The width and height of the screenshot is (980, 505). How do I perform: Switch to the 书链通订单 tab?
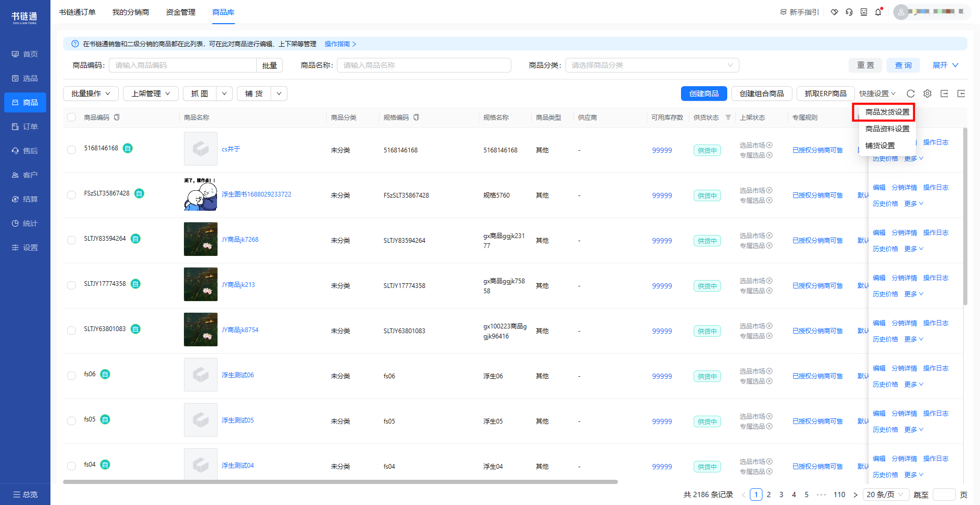click(x=77, y=12)
